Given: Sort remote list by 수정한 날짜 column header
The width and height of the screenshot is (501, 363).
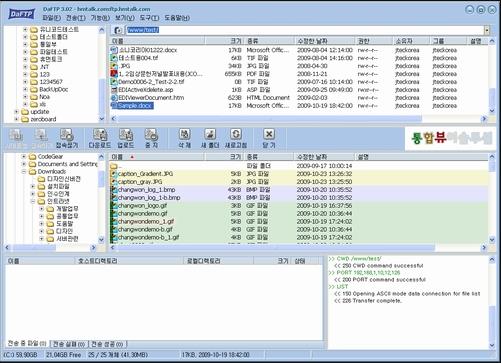Looking at the screenshot, I should click(325, 41).
